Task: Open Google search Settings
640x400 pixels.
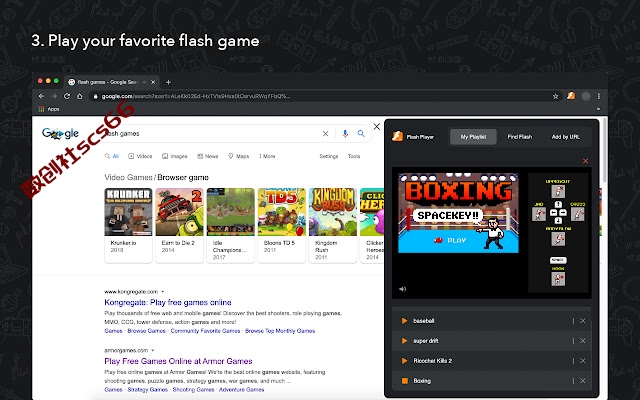Action: tap(329, 156)
